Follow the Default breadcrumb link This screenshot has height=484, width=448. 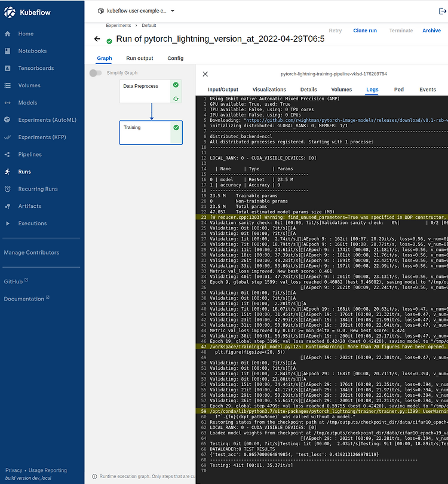149,25
